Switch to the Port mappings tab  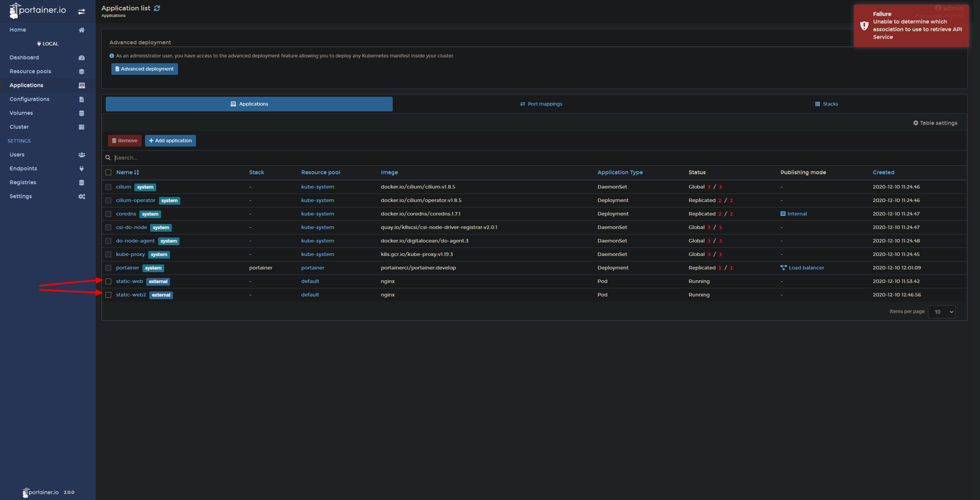pyautogui.click(x=541, y=104)
